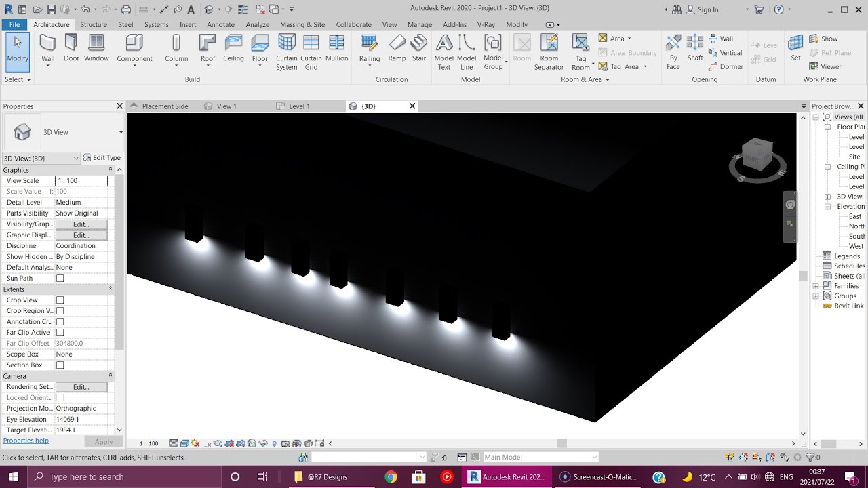Click the Sign In button
This screenshot has height=488, width=868.
[x=702, y=9]
